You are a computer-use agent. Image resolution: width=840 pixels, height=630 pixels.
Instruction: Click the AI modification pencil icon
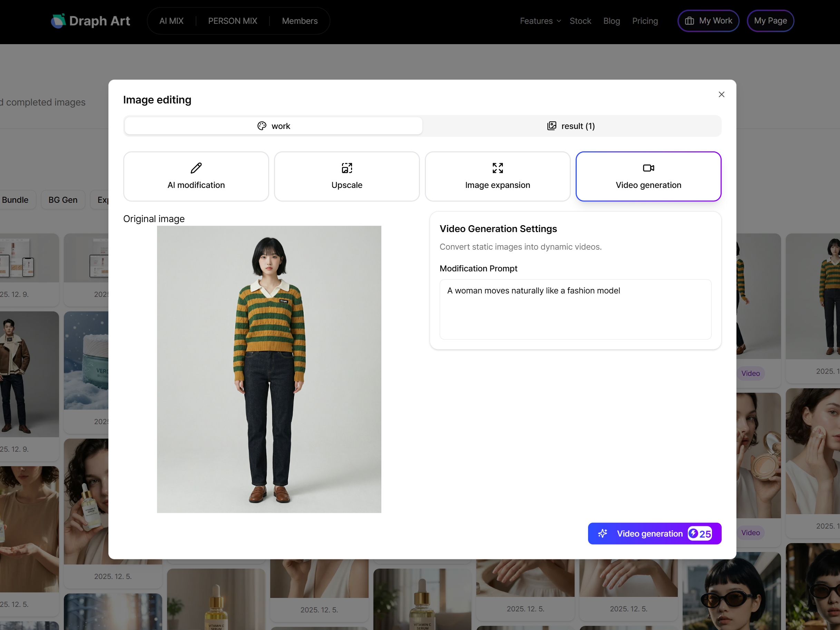tap(196, 168)
